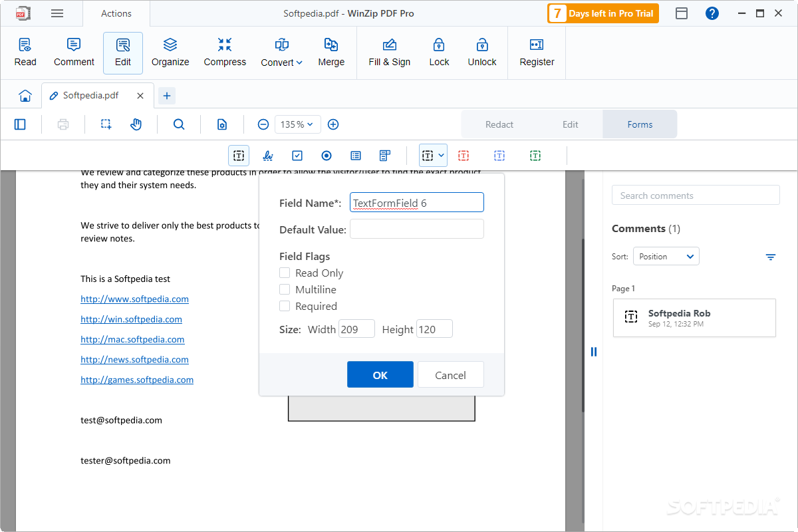
Task: Click the Width size field
Action: pyautogui.click(x=357, y=329)
